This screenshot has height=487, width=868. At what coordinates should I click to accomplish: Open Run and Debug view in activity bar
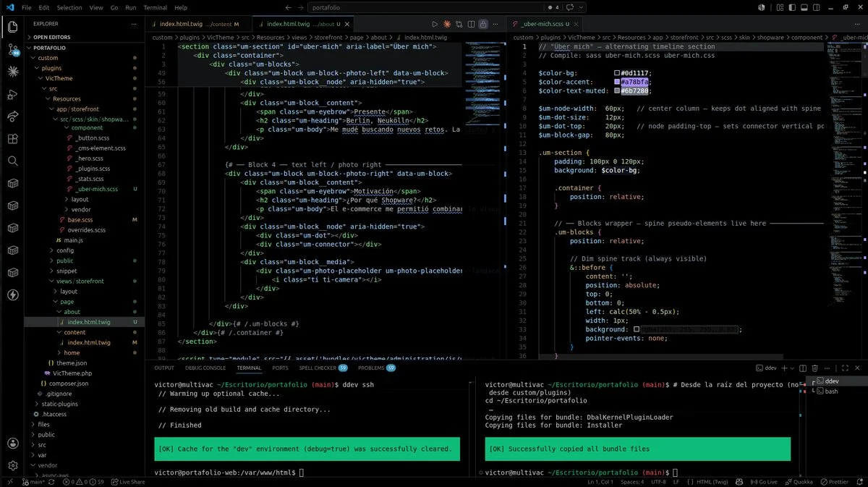12,94
